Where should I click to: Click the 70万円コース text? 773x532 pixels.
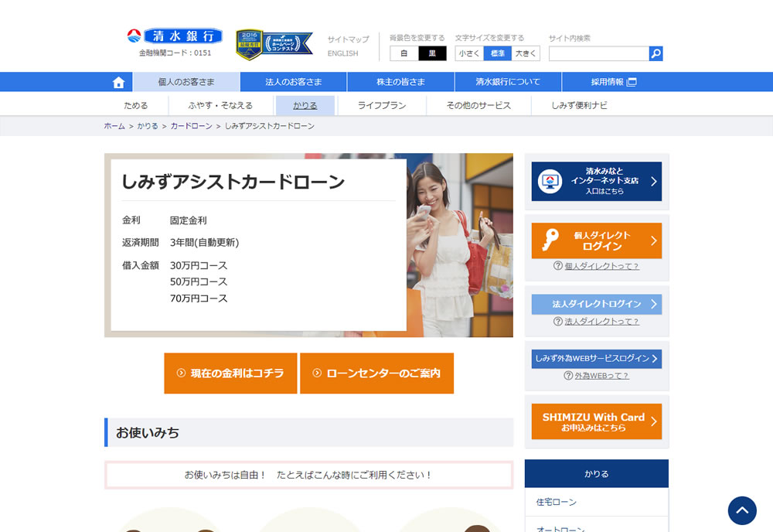(199, 298)
